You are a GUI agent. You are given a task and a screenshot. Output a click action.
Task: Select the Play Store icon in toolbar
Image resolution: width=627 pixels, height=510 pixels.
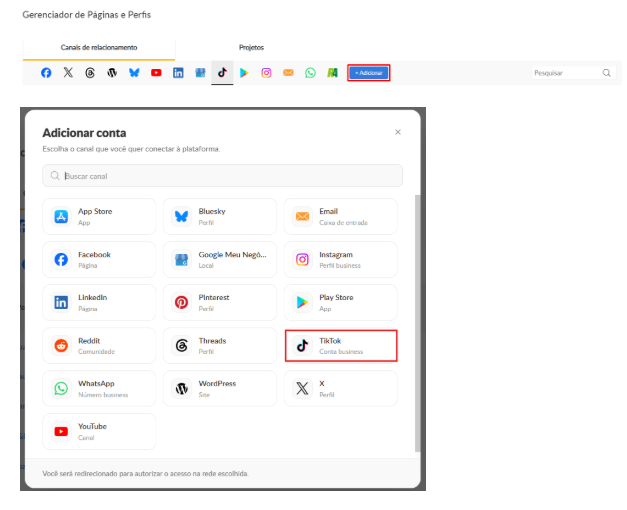pyautogui.click(x=244, y=73)
